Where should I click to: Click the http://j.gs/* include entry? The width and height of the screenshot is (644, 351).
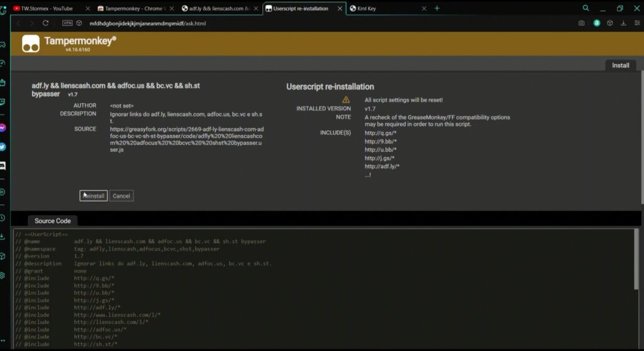pos(379,158)
